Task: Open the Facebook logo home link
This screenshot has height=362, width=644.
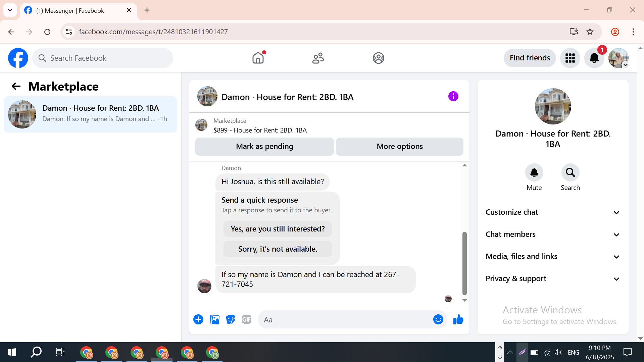Action: (x=18, y=58)
